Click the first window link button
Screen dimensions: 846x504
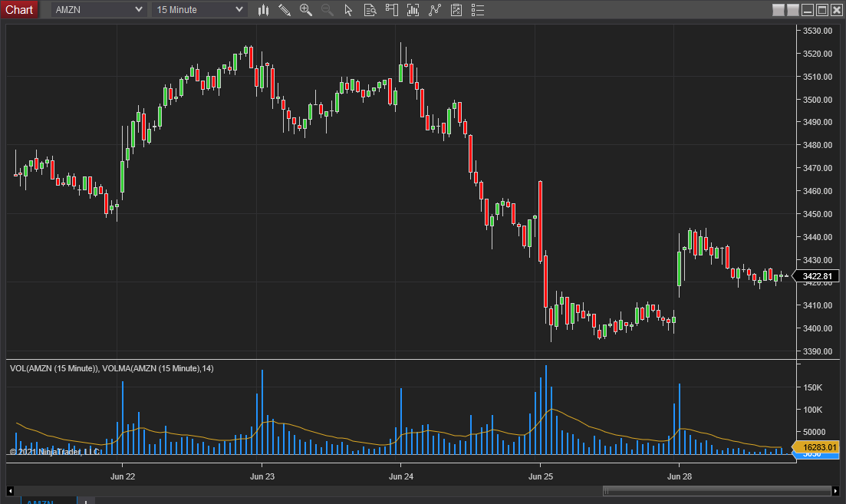pos(779,10)
